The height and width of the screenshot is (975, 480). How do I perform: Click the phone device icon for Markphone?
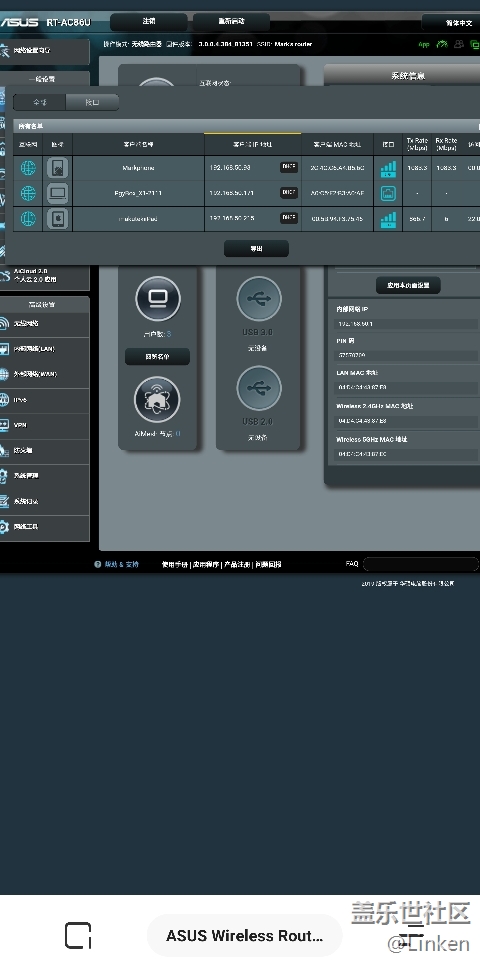[58, 168]
